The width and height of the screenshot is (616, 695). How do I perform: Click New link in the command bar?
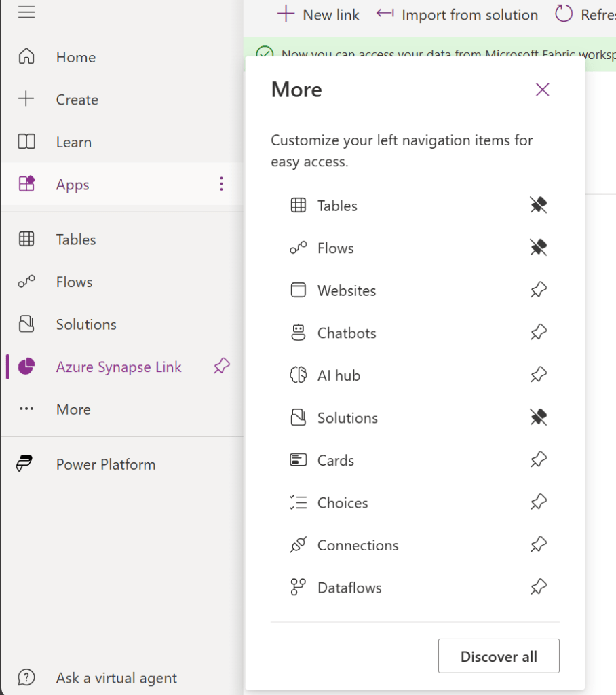pos(319,14)
